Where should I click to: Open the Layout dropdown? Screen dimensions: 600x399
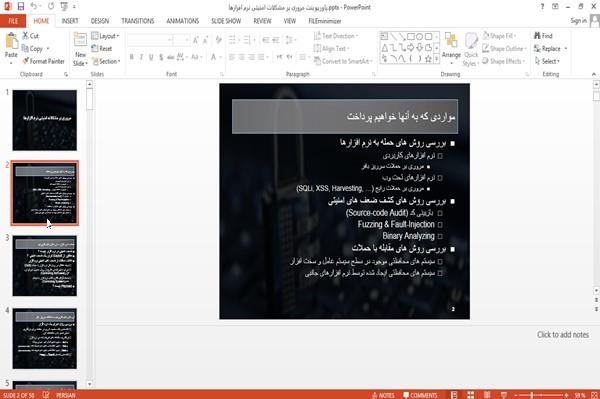coord(105,36)
